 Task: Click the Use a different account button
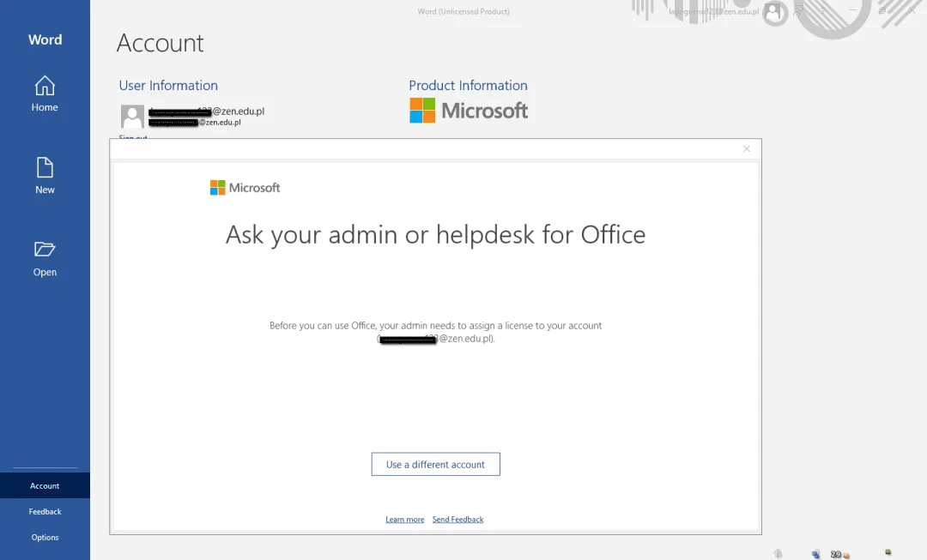(436, 464)
